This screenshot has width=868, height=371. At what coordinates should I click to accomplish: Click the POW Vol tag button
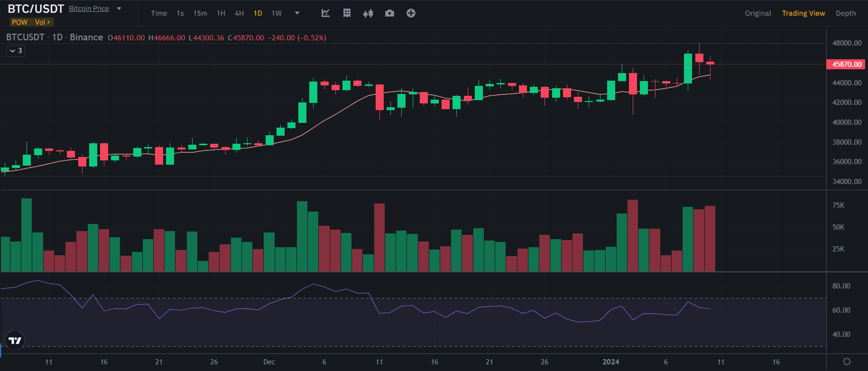click(x=31, y=22)
